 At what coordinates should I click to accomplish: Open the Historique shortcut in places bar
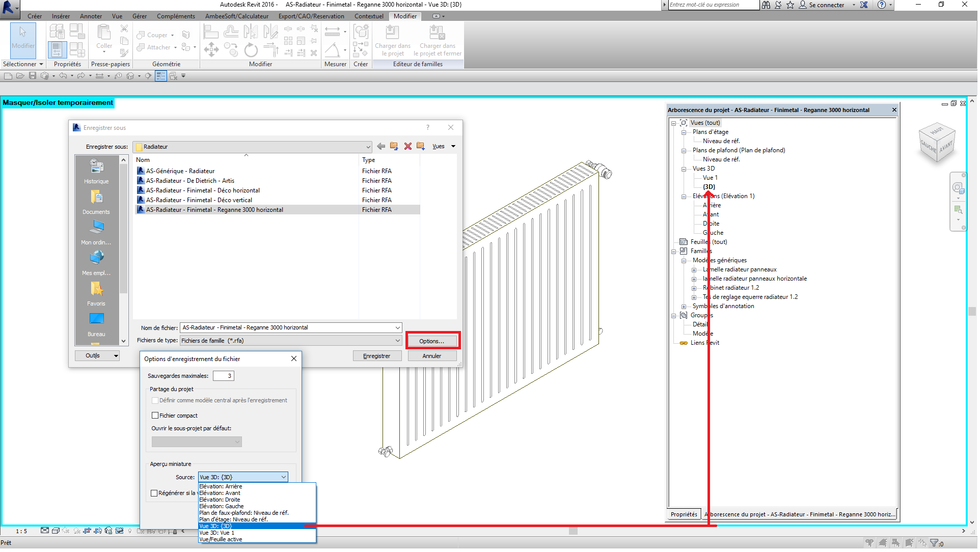tap(96, 172)
